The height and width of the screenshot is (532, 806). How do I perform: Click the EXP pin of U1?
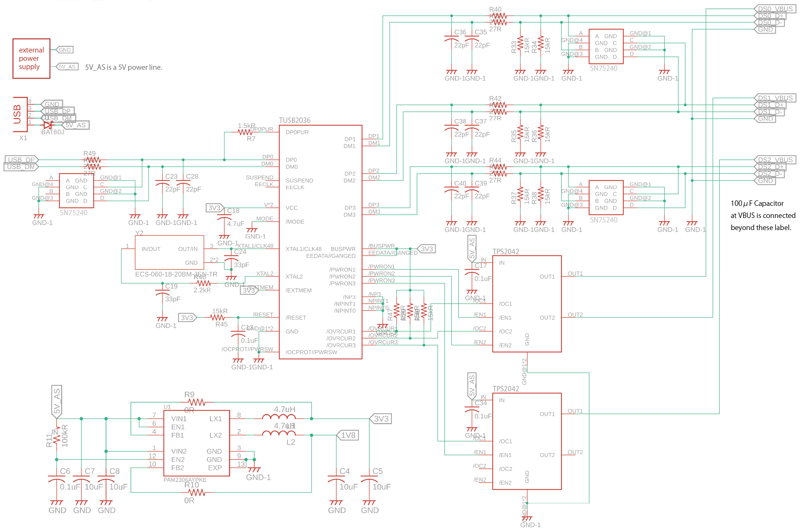[215, 468]
